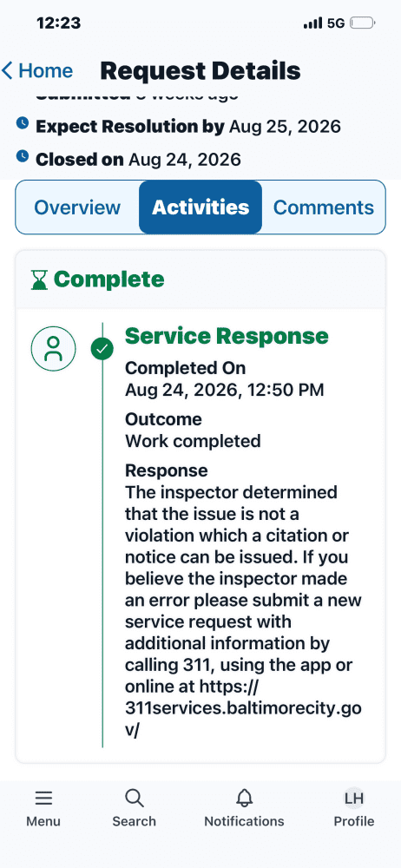Tap the battery indicator in status bar
Image resolution: width=401 pixels, height=868 pixels.
(364, 23)
